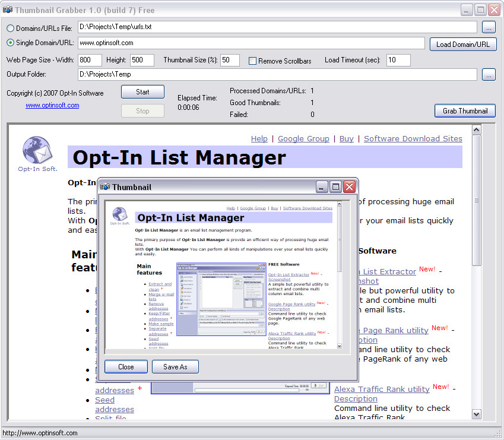Click the status bar URL text

(x=40, y=433)
